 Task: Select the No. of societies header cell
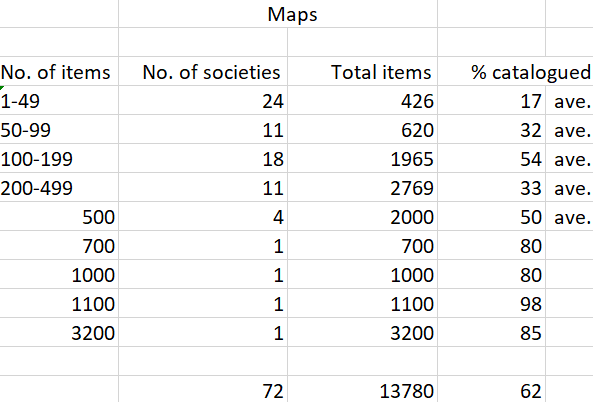[203, 71]
